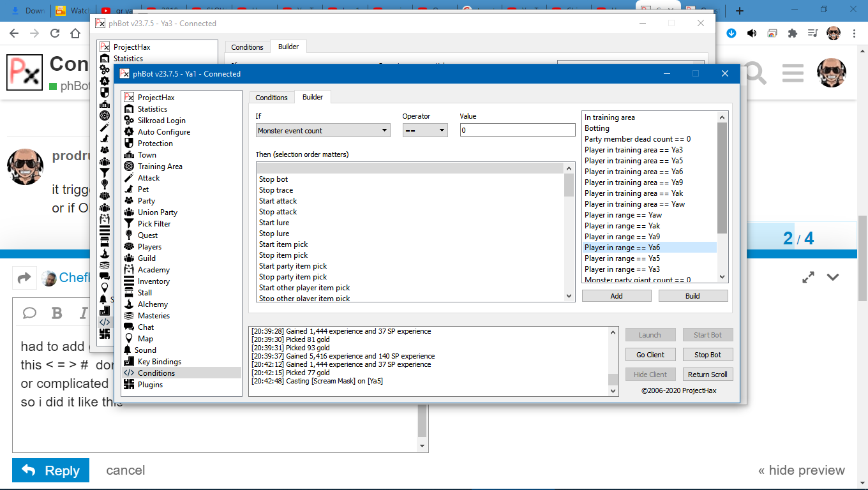Viewport: 868px width, 490px height.
Task: Open the Statistics sidebar icon
Action: tap(129, 109)
